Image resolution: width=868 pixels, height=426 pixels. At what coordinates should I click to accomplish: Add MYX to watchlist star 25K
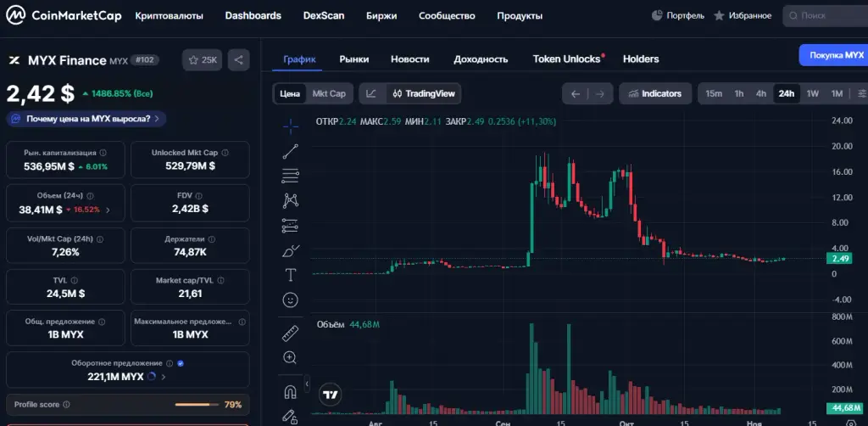tap(203, 60)
